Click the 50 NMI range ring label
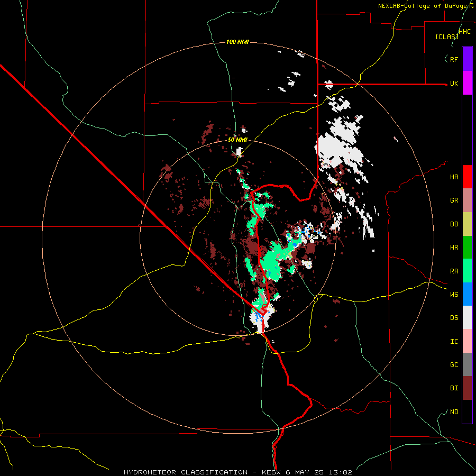The height and width of the screenshot is (476, 476). 237,140
